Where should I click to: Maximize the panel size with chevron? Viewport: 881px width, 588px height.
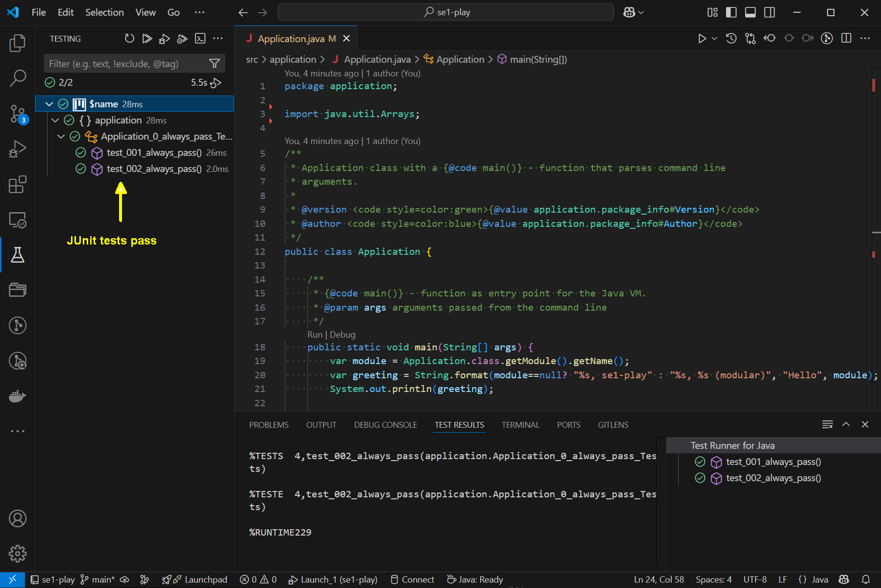tap(846, 424)
